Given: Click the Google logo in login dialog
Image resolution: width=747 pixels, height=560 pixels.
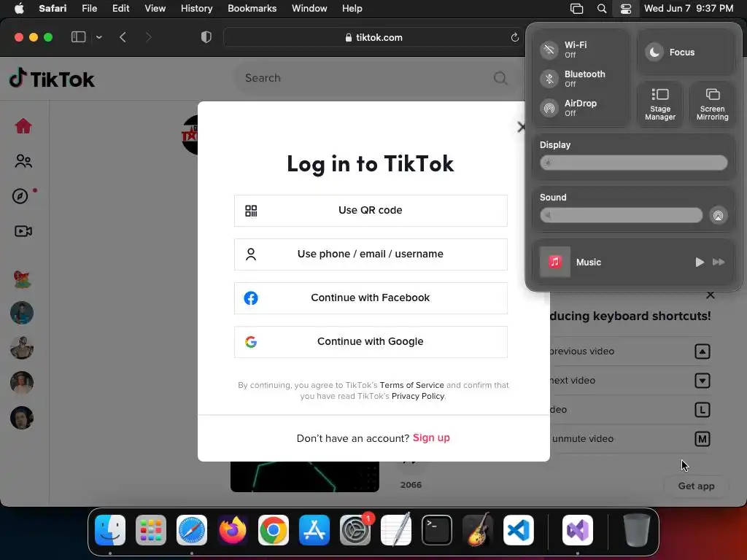Looking at the screenshot, I should click(251, 342).
